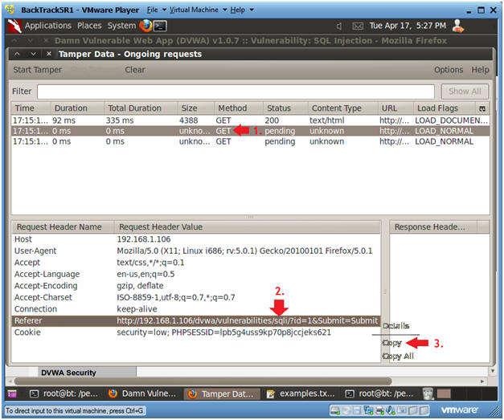This screenshot has height=420, width=504.
Task: Choose Copy from the context menu
Action: (x=391, y=343)
